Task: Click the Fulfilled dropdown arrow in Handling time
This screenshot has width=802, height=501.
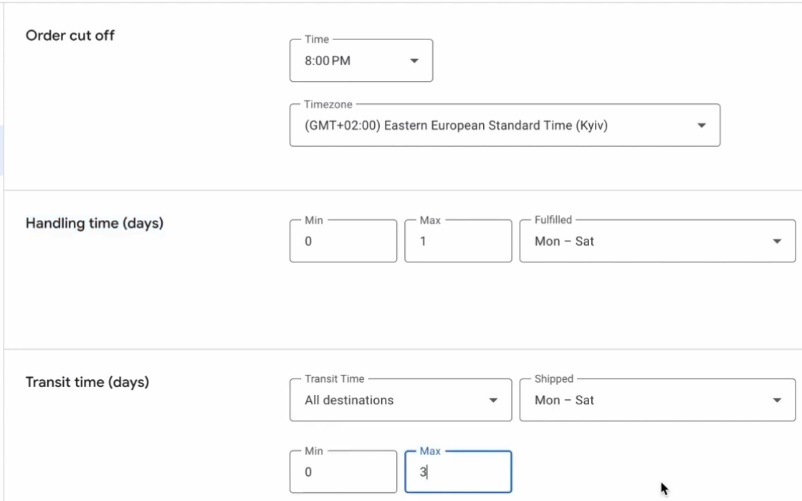Action: click(x=777, y=242)
